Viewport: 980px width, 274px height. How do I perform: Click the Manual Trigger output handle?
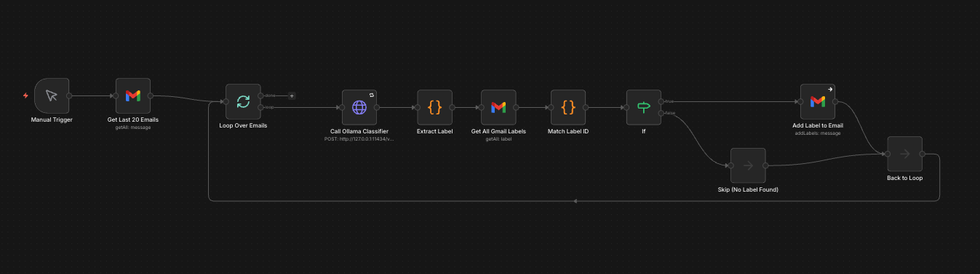[69, 95]
